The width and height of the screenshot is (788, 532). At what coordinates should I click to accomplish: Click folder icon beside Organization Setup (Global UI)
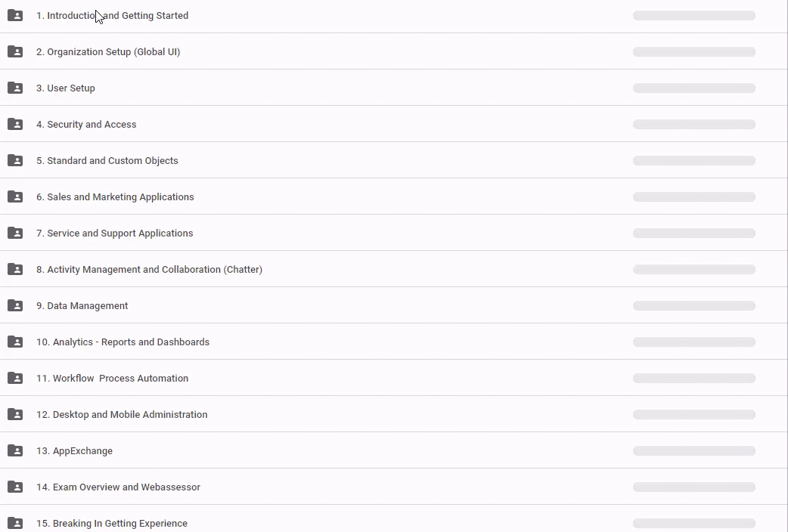click(15, 51)
